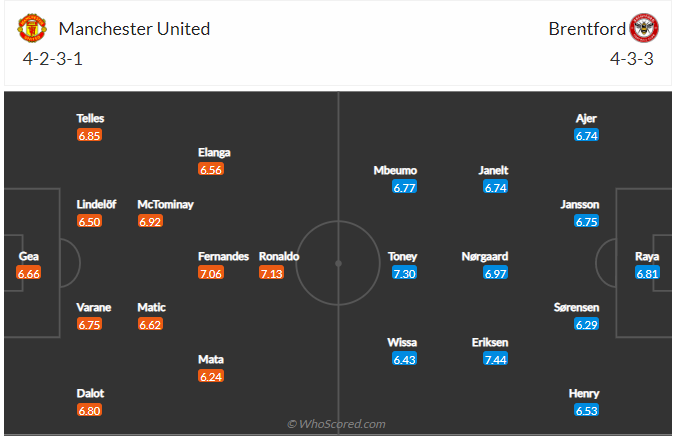Open the Brentford team name link
This screenshot has height=436, width=673.
pyautogui.click(x=586, y=28)
